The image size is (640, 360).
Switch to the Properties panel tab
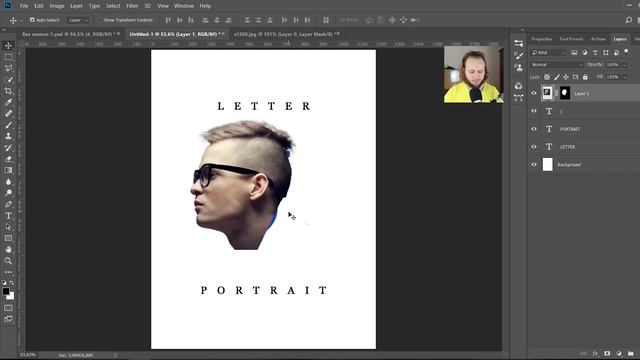(x=542, y=39)
